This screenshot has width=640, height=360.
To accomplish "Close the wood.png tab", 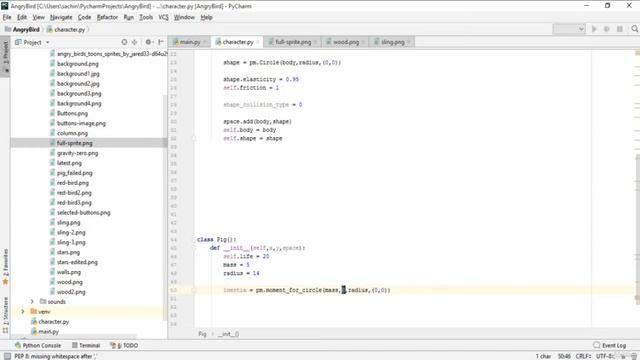I will click(x=364, y=42).
